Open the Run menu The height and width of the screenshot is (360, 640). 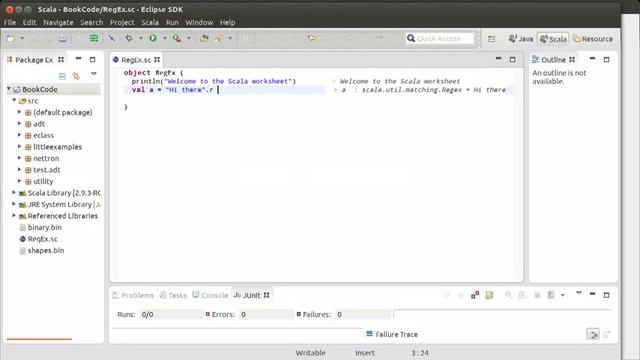point(172,22)
